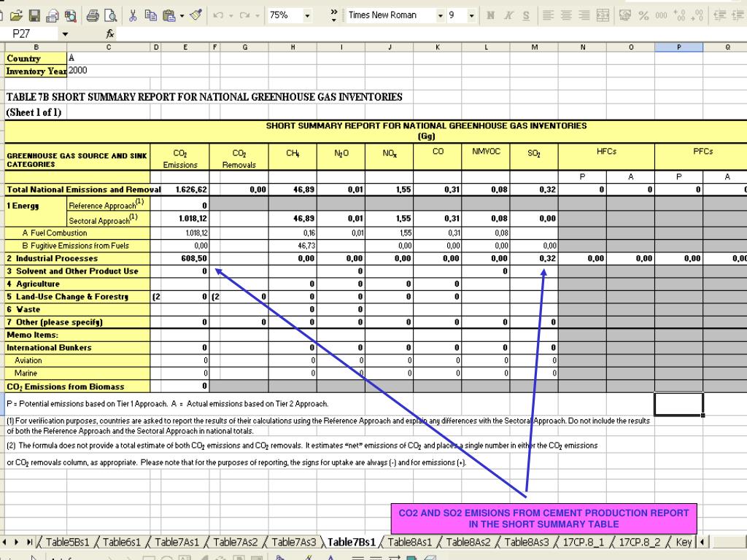Decrease decimal places

[697, 16]
